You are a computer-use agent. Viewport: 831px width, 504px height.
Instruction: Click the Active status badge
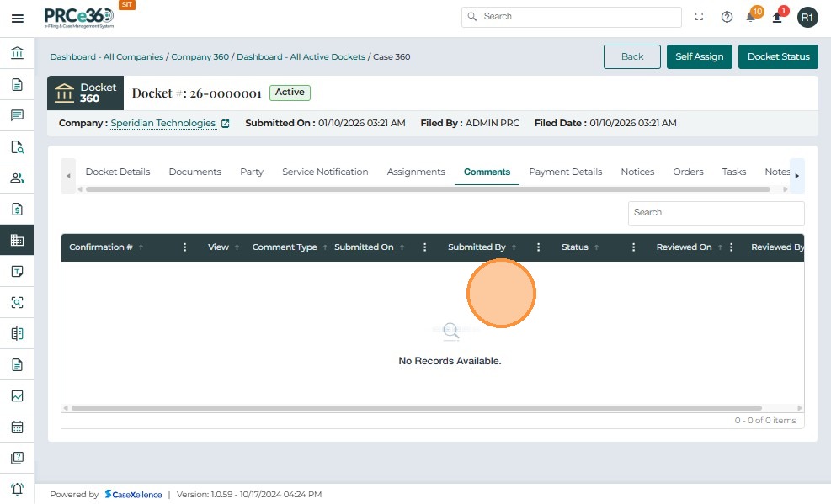pyautogui.click(x=290, y=93)
